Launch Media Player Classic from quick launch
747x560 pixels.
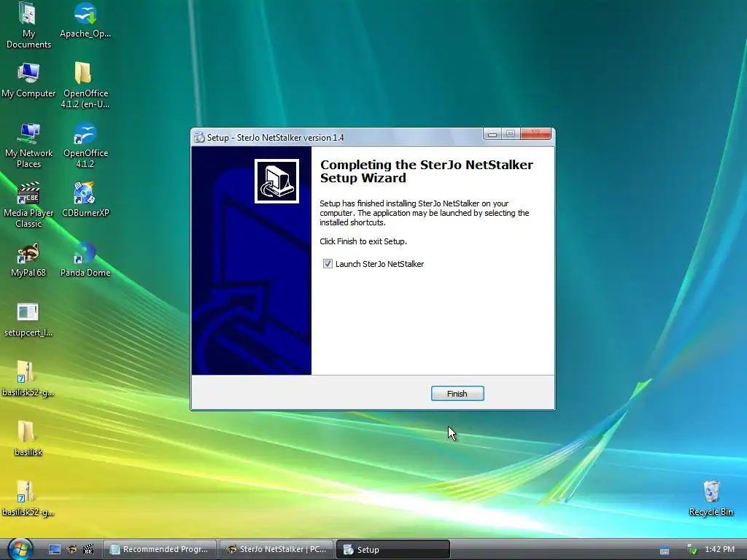click(88, 550)
